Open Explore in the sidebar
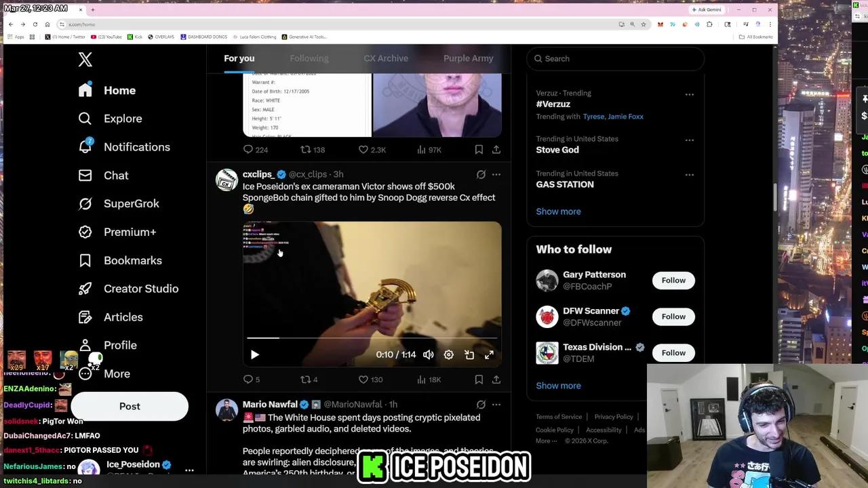 click(x=110, y=119)
